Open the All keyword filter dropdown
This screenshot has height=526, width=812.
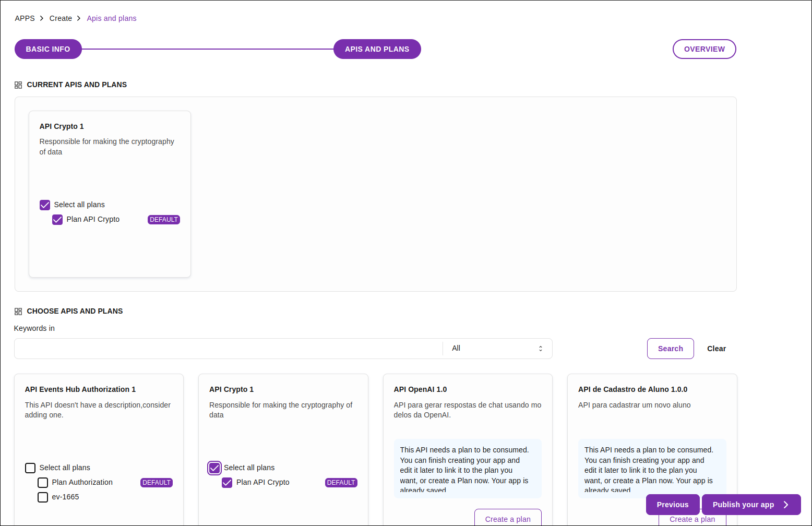point(496,348)
